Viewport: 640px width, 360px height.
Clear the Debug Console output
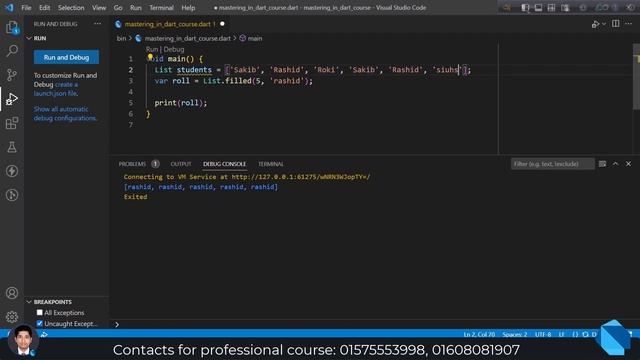click(x=602, y=164)
